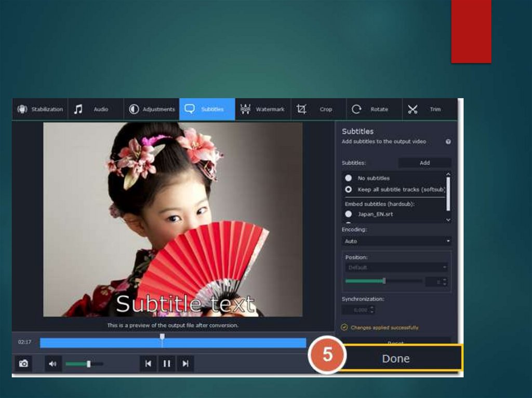Switch to the Crop tab
This screenshot has width=532, height=398.
pos(318,109)
